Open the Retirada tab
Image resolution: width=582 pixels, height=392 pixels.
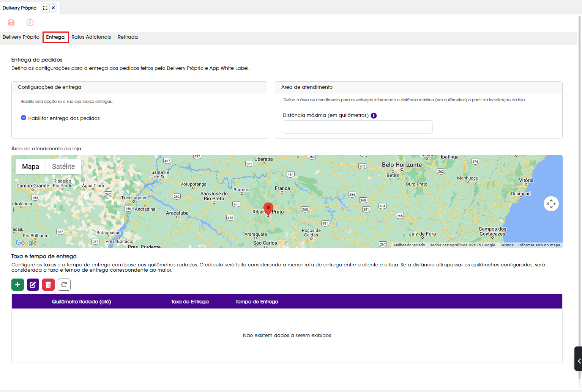pos(128,37)
